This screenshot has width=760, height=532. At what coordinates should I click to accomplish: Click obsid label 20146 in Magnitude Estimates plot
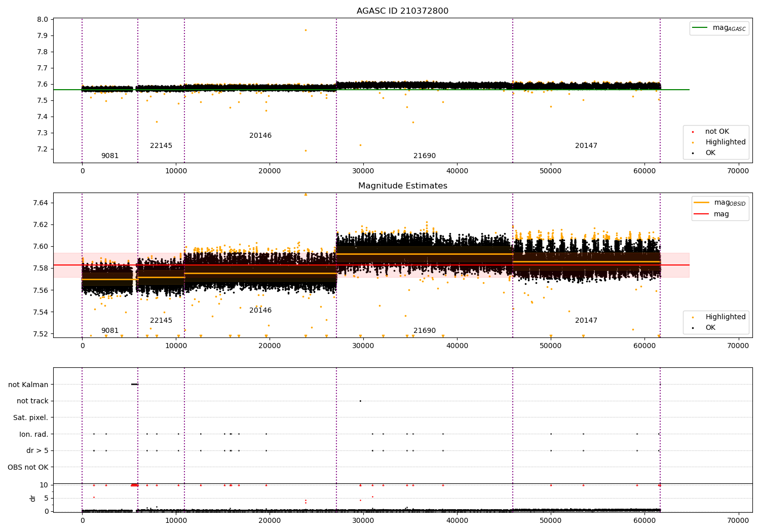[x=260, y=311]
